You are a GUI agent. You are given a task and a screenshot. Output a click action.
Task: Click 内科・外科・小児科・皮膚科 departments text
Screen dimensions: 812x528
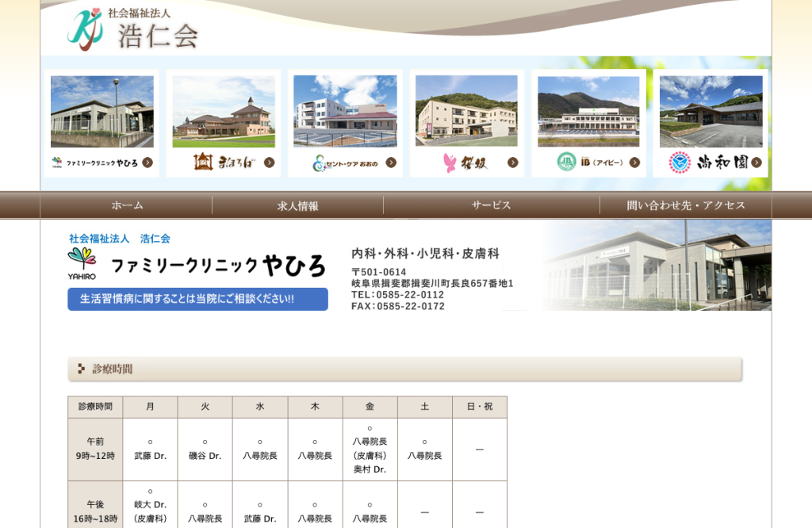(x=425, y=253)
